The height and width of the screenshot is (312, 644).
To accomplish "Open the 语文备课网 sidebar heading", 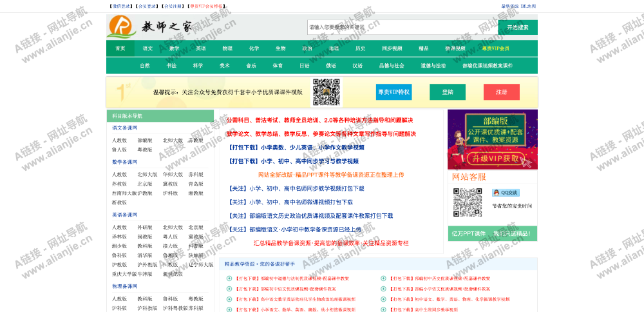I will 125,128.
